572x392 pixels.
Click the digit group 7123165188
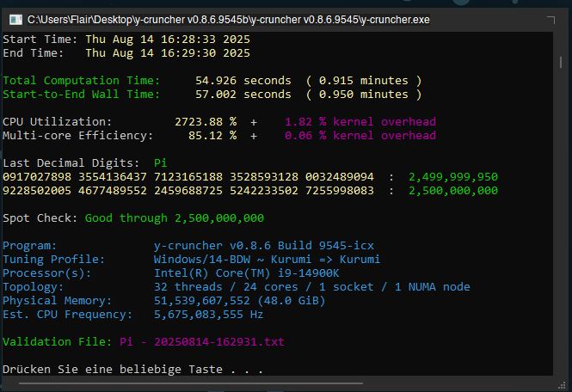188,177
